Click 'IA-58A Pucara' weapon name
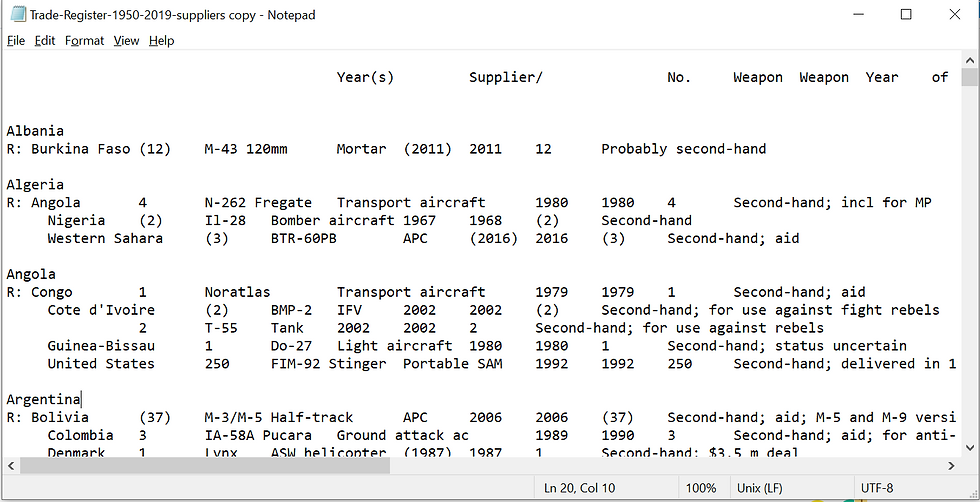 [x=258, y=435]
